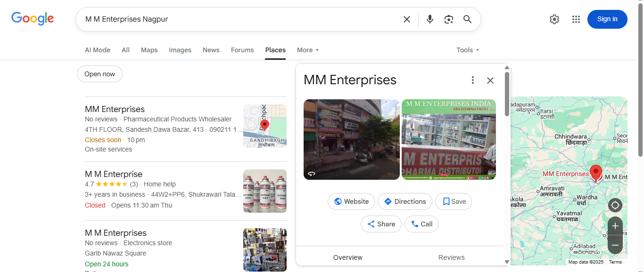Image resolution: width=644 pixels, height=272 pixels.
Task: Clear the search box text
Action: [x=406, y=19]
